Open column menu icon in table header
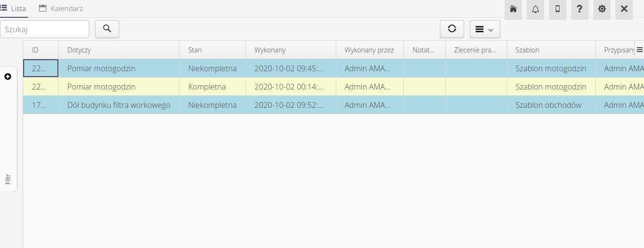The height and width of the screenshot is (248, 644). coord(639,50)
